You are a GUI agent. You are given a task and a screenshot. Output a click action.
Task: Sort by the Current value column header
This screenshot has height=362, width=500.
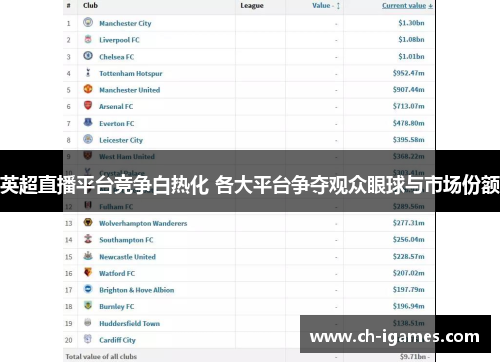click(407, 5)
